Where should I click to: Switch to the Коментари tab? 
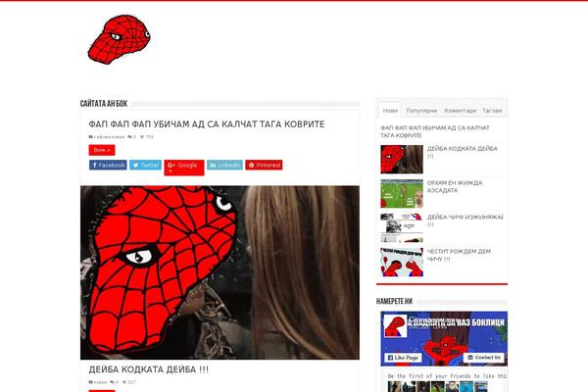461,111
